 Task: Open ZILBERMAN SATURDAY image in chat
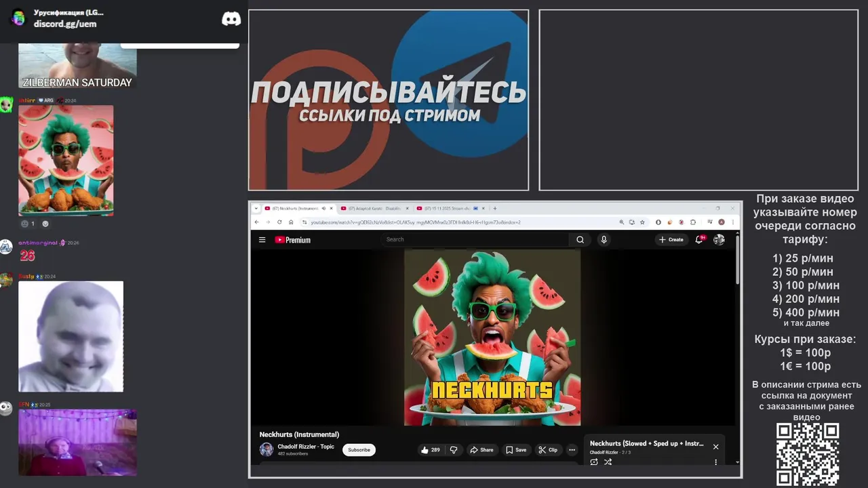click(x=77, y=66)
